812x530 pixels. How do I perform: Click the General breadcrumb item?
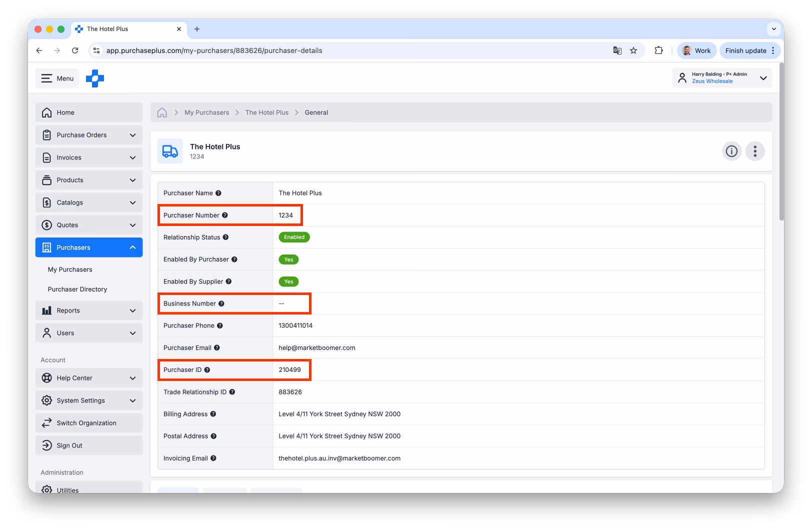click(316, 112)
